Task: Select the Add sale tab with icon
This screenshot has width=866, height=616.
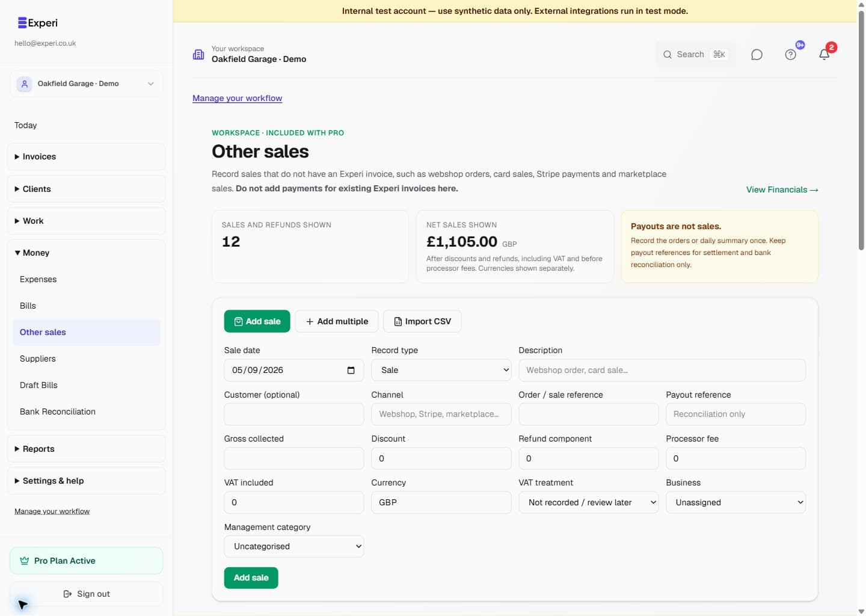Action: [257, 321]
